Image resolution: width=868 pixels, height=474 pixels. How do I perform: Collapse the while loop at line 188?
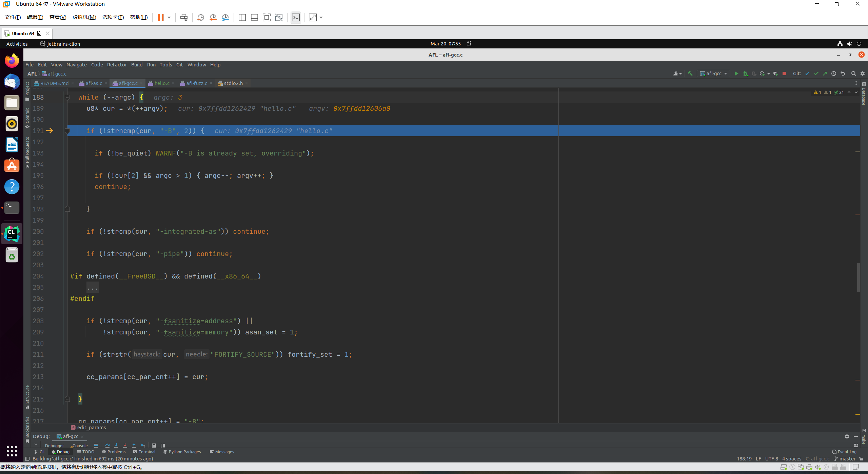tap(67, 98)
